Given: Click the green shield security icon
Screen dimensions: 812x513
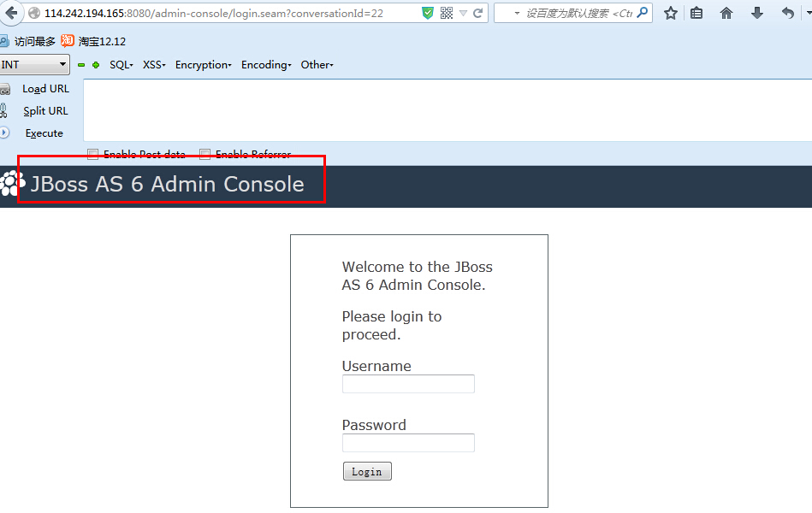Looking at the screenshot, I should pyautogui.click(x=427, y=13).
